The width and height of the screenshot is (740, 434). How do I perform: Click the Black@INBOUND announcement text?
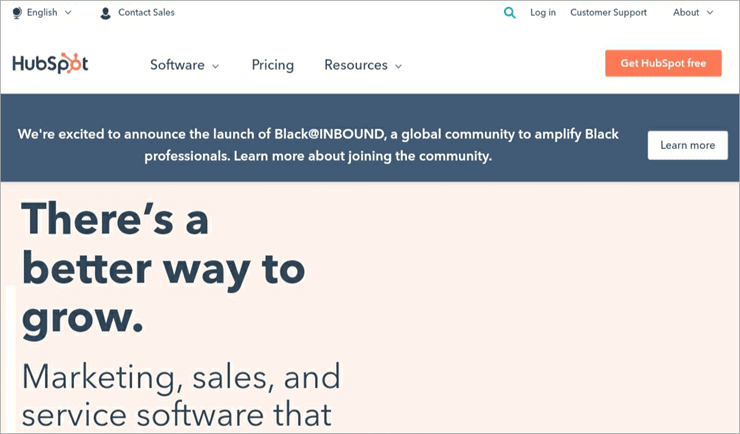[x=318, y=145]
